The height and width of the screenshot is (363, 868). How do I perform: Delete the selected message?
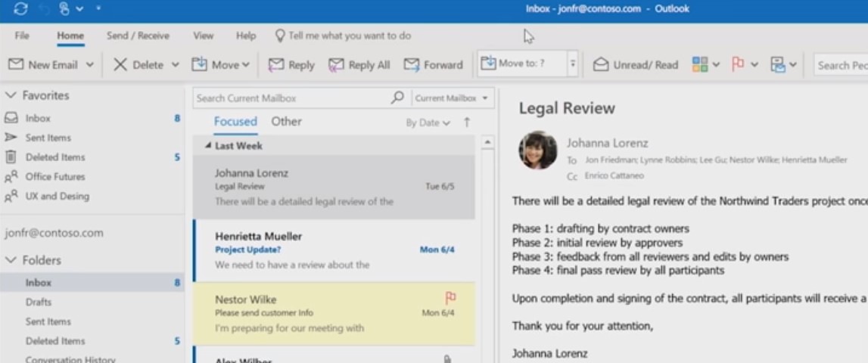(138, 65)
